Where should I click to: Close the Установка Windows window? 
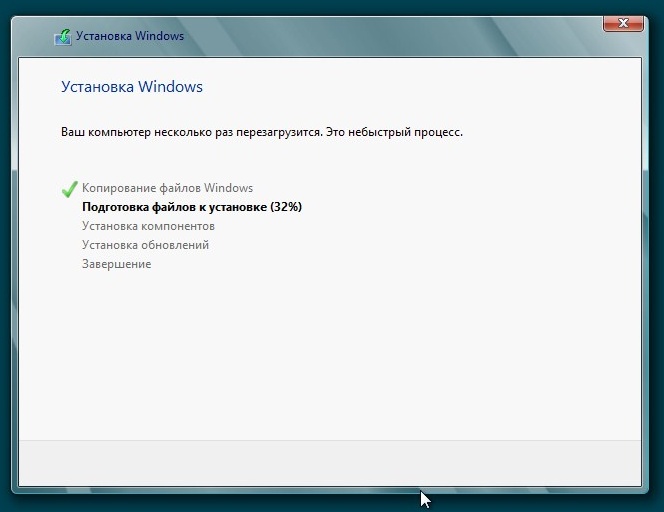(623, 23)
